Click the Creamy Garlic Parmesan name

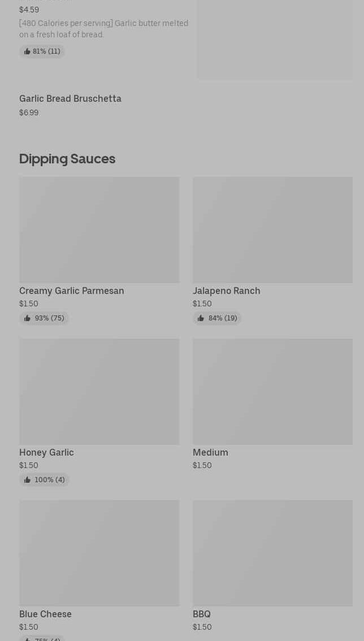point(72,291)
